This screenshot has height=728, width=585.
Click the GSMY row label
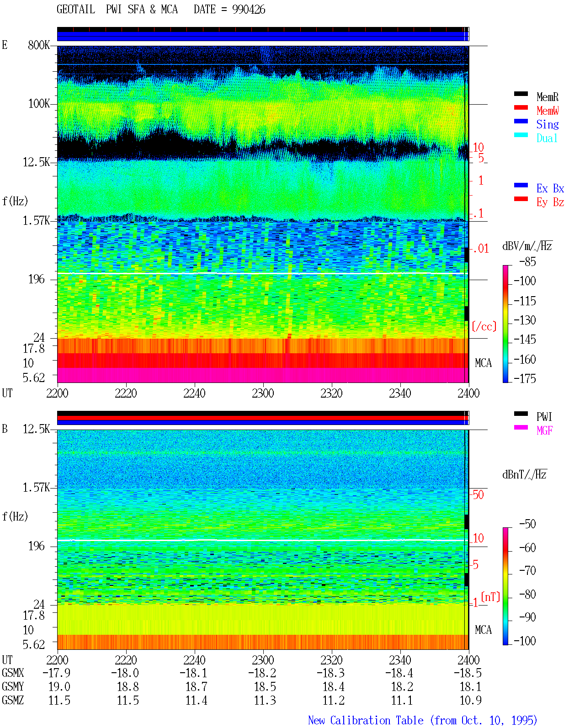(13, 687)
